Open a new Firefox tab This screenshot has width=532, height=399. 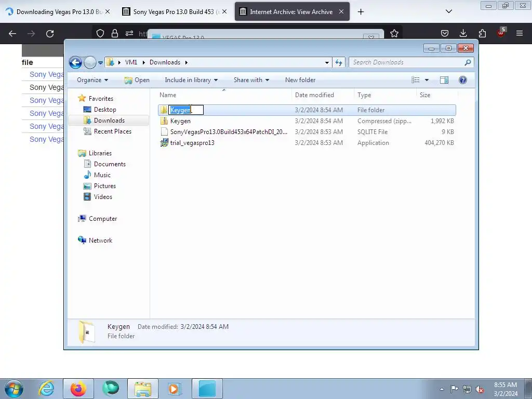click(x=361, y=12)
